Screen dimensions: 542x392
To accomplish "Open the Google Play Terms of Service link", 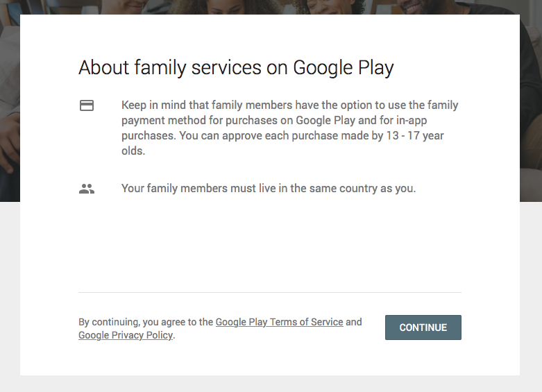I will tap(279, 322).
